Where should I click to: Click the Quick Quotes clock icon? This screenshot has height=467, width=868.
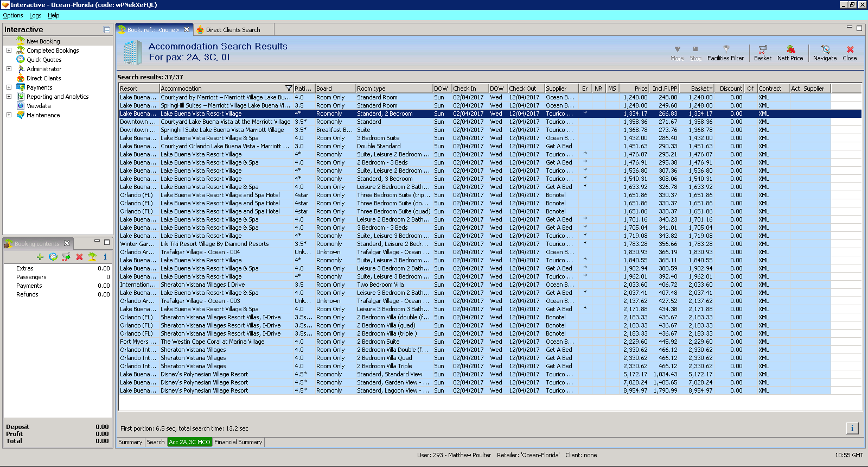coord(21,59)
